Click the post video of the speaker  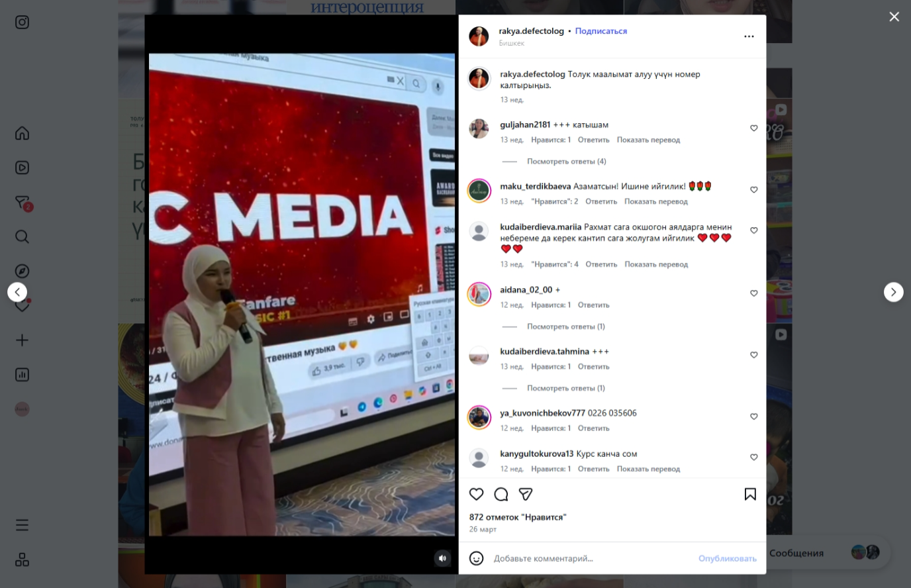[x=302, y=295]
